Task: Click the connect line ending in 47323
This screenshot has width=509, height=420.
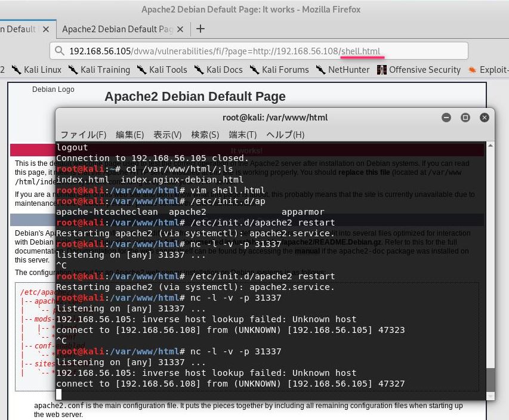Action: coord(230,330)
